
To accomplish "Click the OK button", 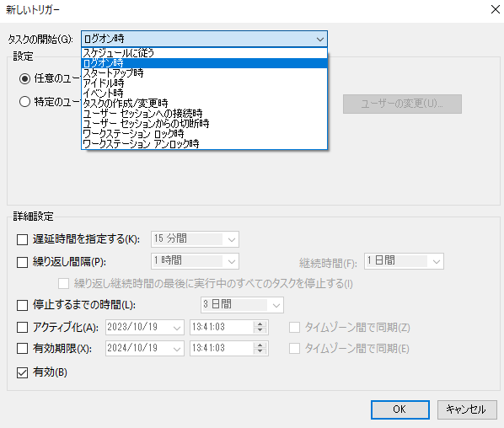I will 400,409.
